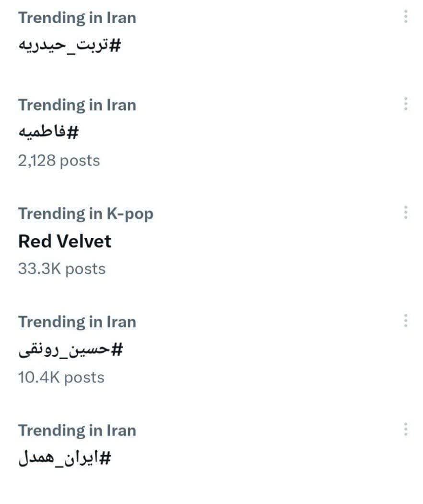
Task: Click "Trending in Iran" label above #تربت_حیدریه
Action: [x=77, y=18]
